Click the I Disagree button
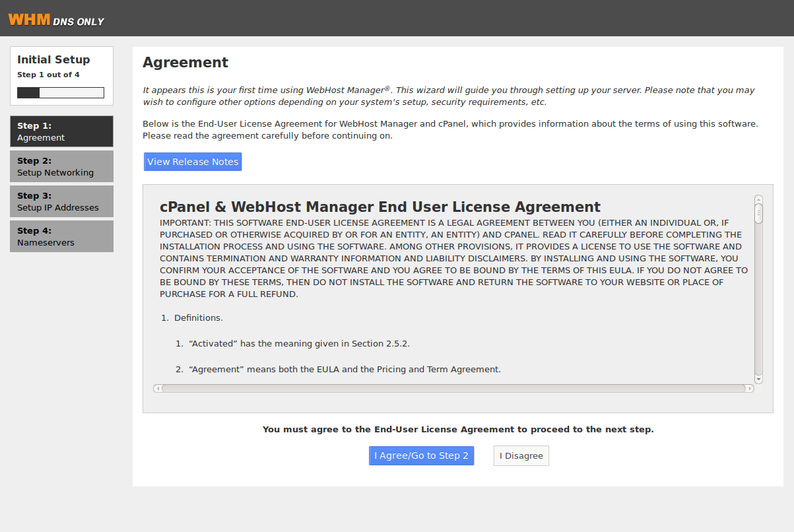Viewport: 794px width, 532px height. click(521, 455)
